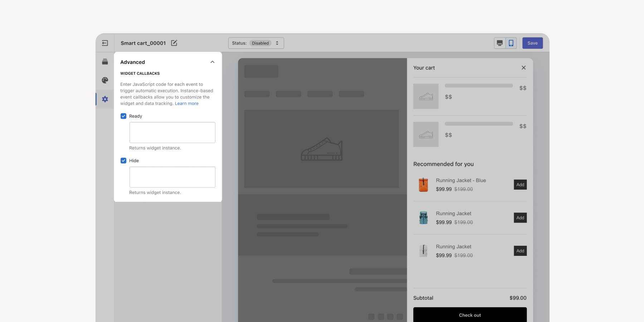Click the WIDGET CALLBACKS heading
This screenshot has height=322, width=644.
click(140, 73)
